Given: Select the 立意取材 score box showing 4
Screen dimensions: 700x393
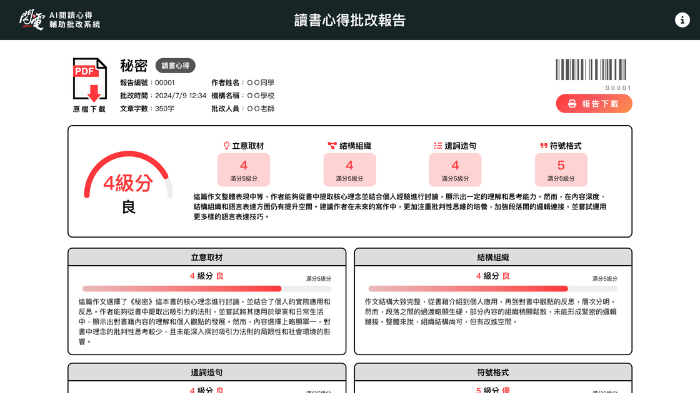Looking at the screenshot, I should 244,170.
